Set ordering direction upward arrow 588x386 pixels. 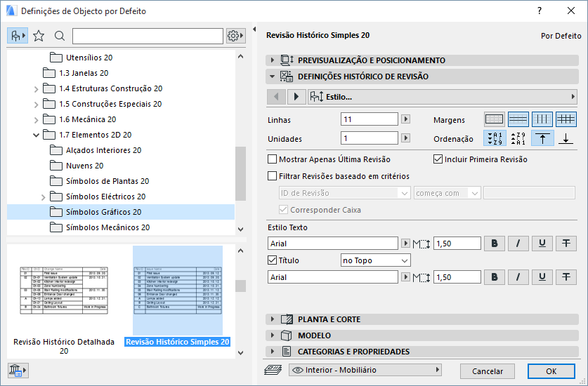(x=542, y=138)
